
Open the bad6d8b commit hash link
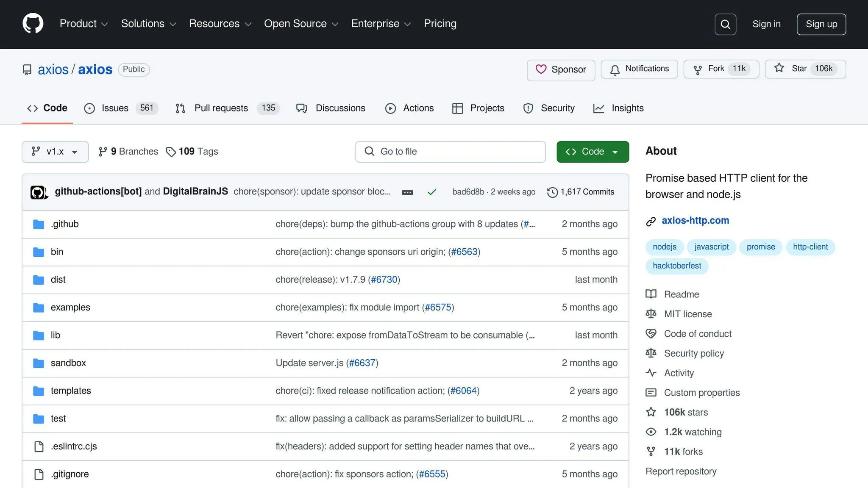[468, 192]
